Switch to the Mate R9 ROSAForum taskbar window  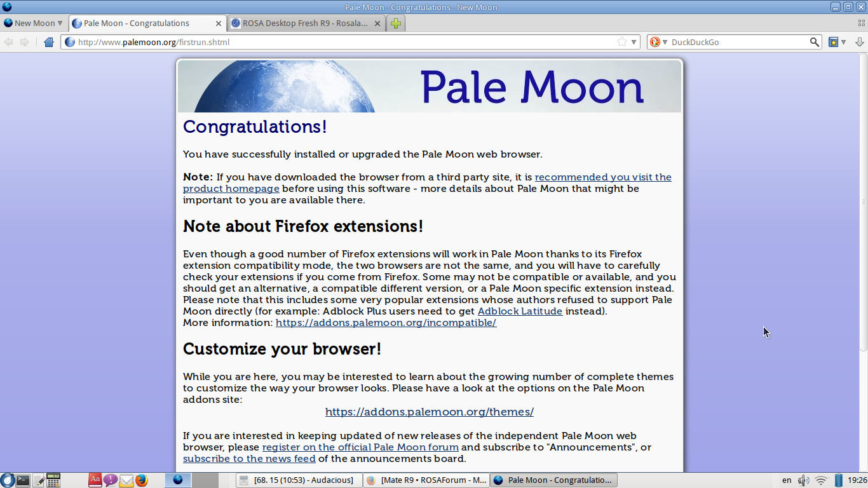point(426,480)
